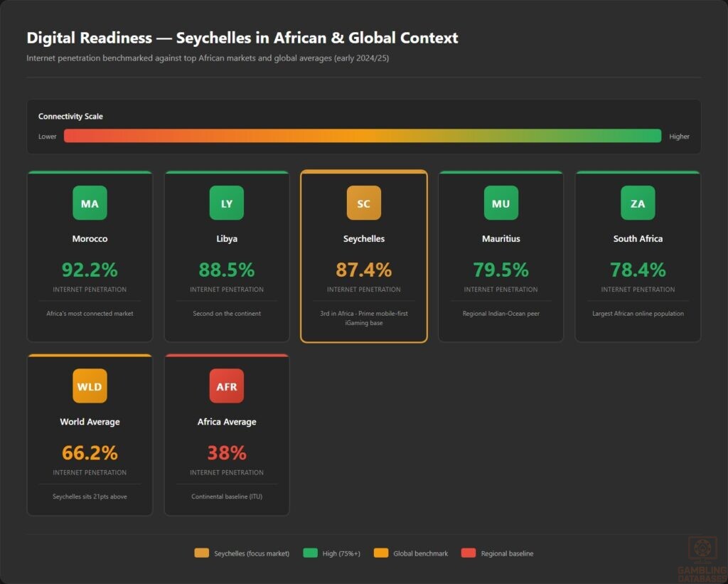728x584 pixels.
Task: Click the Africa Average 38% value
Action: 227,453
